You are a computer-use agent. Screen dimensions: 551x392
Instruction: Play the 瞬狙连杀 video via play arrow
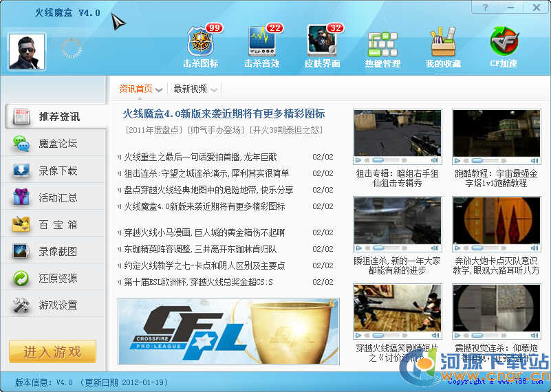point(359,248)
